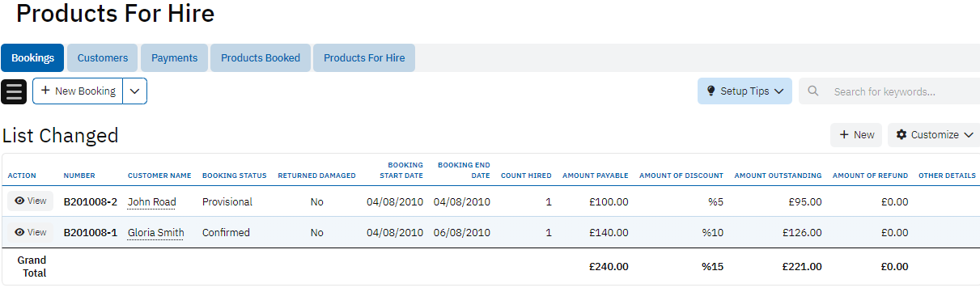The width and height of the screenshot is (980, 292).
Task: Open Gloria Smith customer link
Action: tap(155, 233)
